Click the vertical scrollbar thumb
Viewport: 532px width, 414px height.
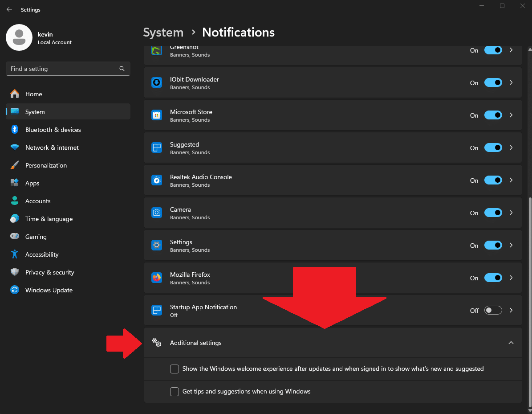click(530, 301)
